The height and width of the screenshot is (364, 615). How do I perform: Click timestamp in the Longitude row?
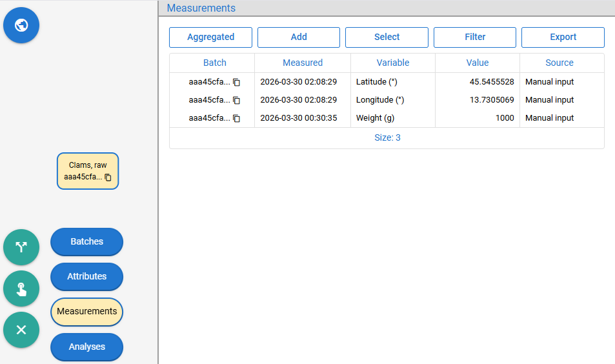coord(299,100)
